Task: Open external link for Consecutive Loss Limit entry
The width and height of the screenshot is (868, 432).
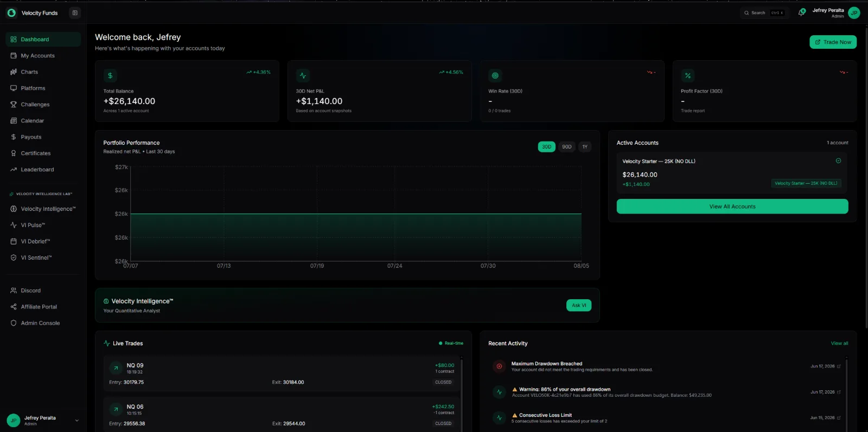Action: (x=839, y=418)
